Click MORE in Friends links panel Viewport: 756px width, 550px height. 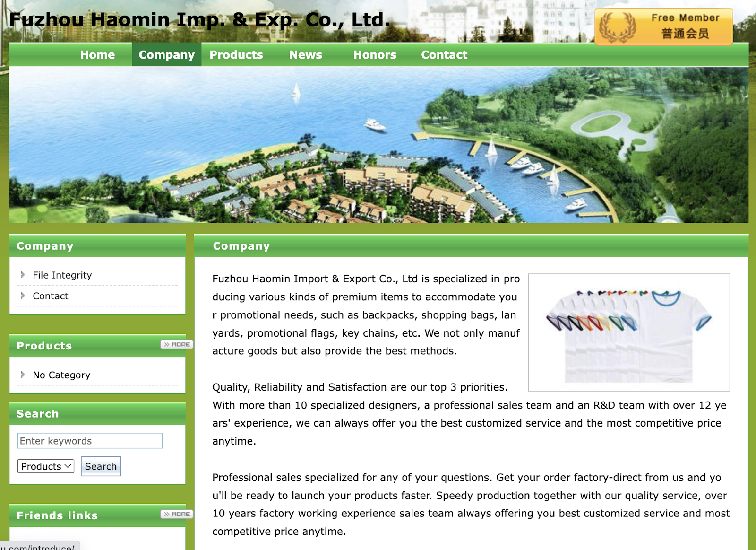177,514
